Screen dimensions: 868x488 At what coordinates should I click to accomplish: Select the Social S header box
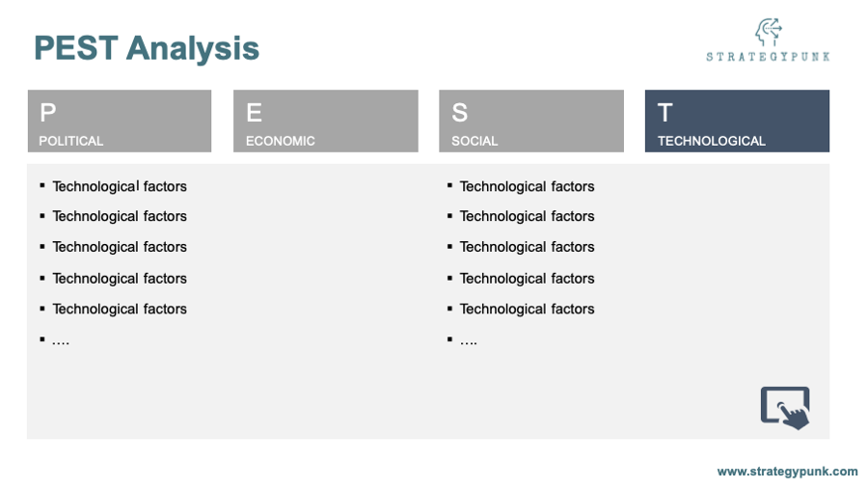pos(531,122)
